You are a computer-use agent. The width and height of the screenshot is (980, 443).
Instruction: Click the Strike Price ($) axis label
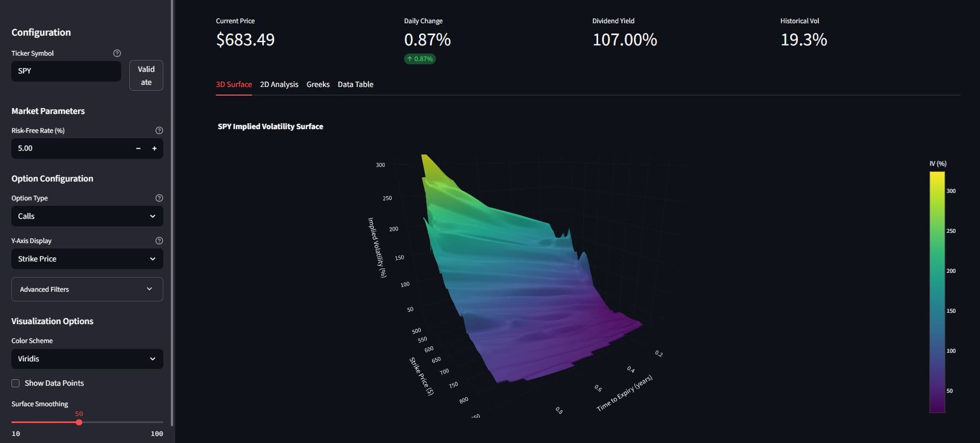pyautogui.click(x=421, y=376)
